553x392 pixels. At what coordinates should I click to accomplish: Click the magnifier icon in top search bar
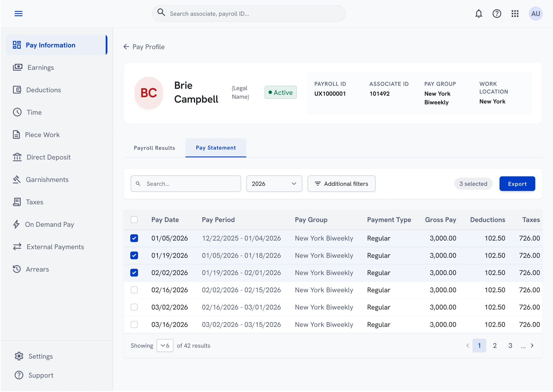pyautogui.click(x=161, y=12)
